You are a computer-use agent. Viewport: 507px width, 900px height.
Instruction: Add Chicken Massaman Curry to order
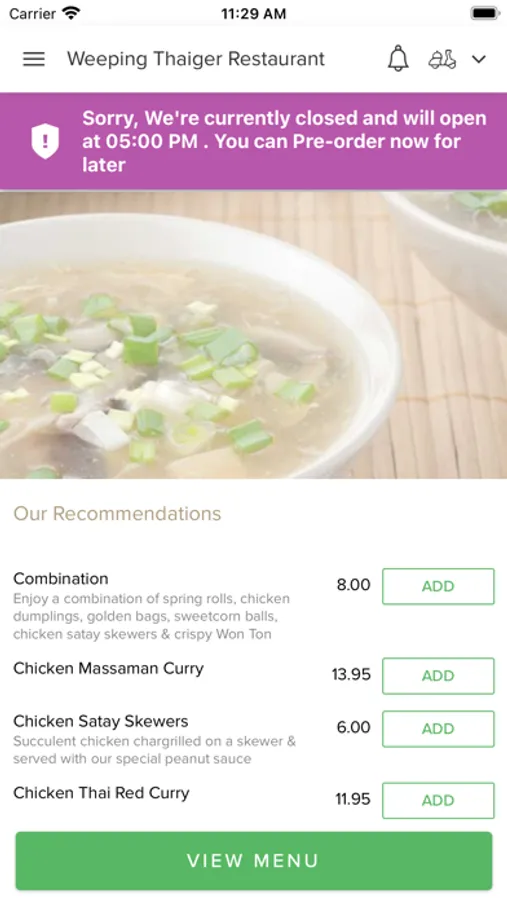(x=438, y=676)
